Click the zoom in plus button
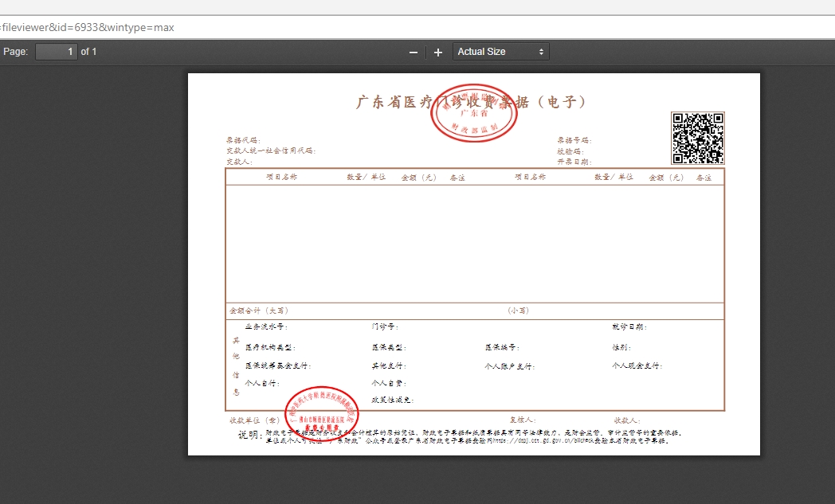This screenshot has width=835, height=504. pos(437,53)
